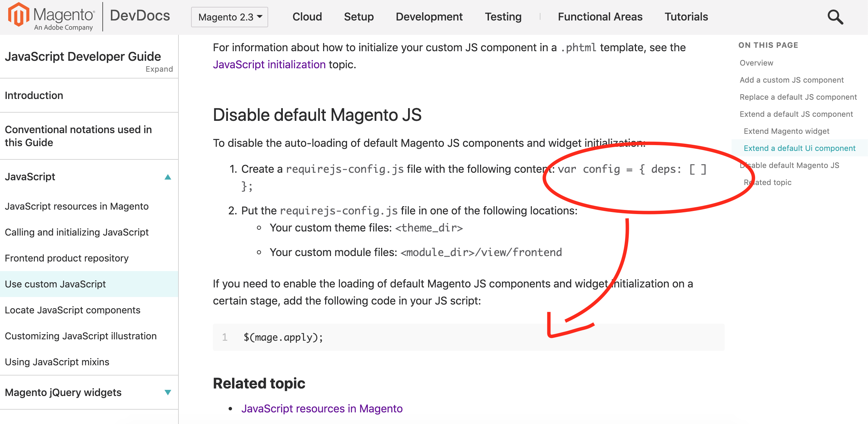The width and height of the screenshot is (868, 424).
Task: Open the Development navigation menu
Action: tap(429, 17)
